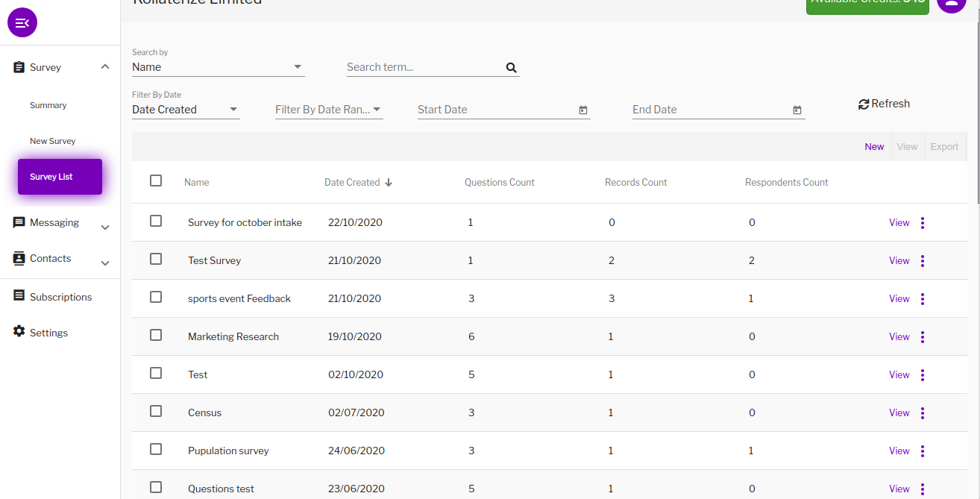Open the New Survey sidebar item
Viewport: 980px width, 499px height.
click(x=53, y=141)
